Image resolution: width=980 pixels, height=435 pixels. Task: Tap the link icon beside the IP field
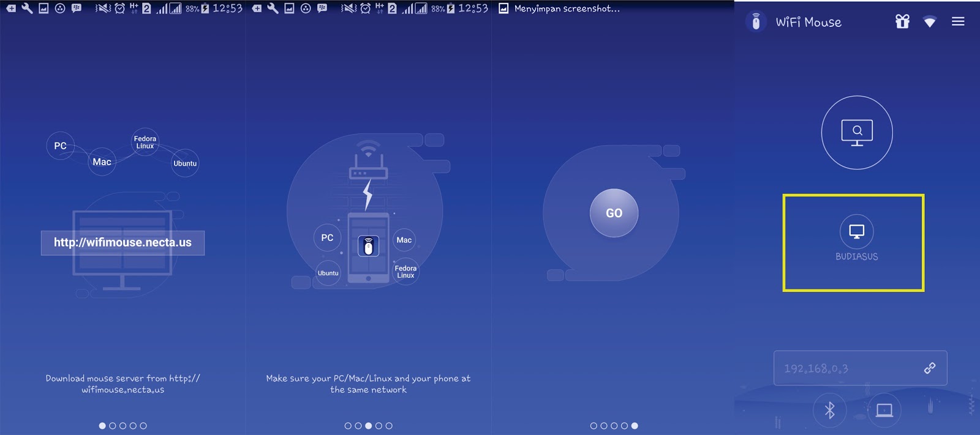pos(929,368)
